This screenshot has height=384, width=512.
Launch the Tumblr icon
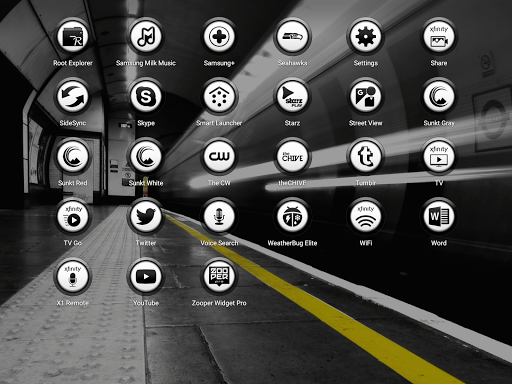366,157
